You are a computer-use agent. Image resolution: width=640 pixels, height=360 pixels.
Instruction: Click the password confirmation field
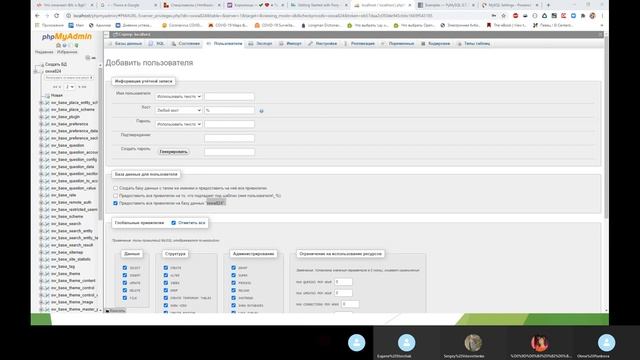(229, 138)
